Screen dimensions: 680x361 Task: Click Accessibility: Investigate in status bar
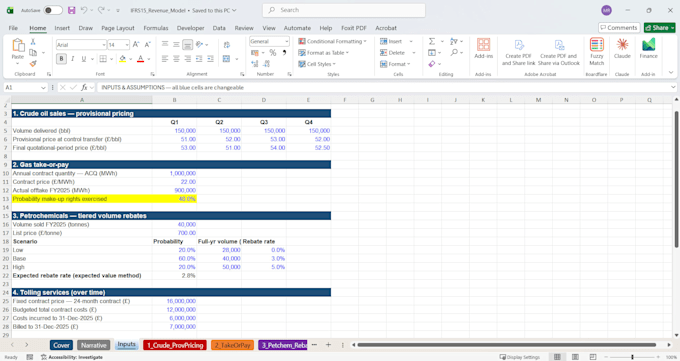click(x=72, y=357)
